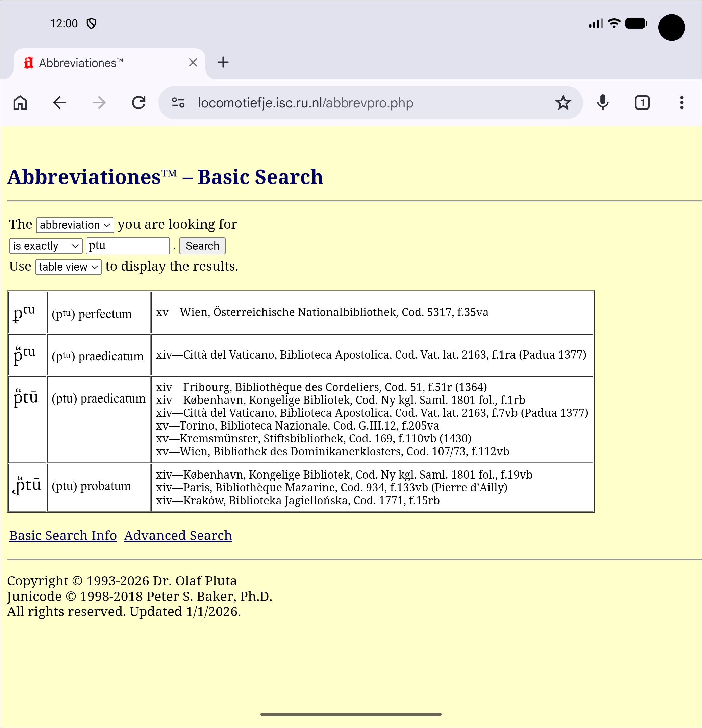Click the forward navigation arrow
The width and height of the screenshot is (702, 728).
(x=99, y=103)
